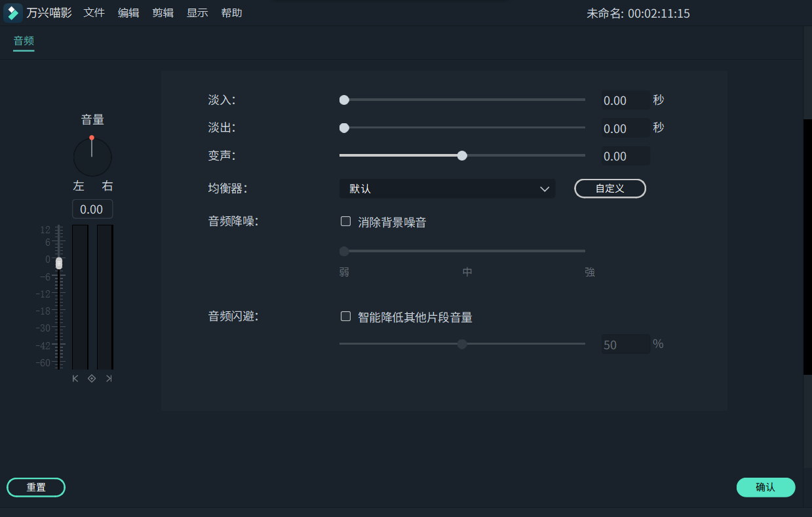
Task: Open the 编辑 menu
Action: pyautogui.click(x=128, y=12)
